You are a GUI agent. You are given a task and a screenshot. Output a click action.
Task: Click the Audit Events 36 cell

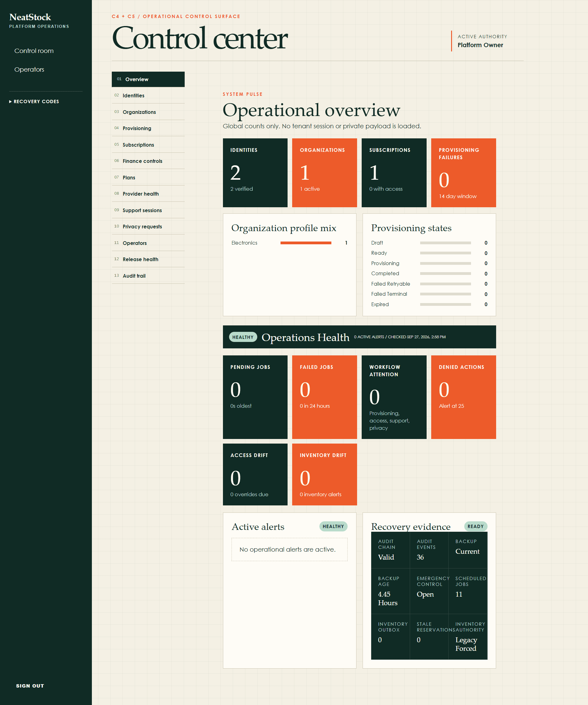click(x=429, y=550)
